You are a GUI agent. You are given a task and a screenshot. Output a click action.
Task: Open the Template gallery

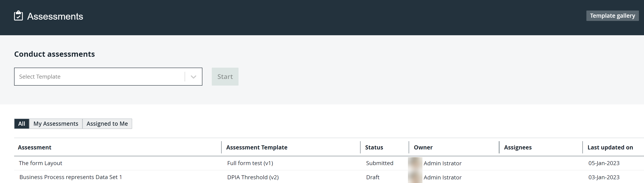pyautogui.click(x=612, y=15)
